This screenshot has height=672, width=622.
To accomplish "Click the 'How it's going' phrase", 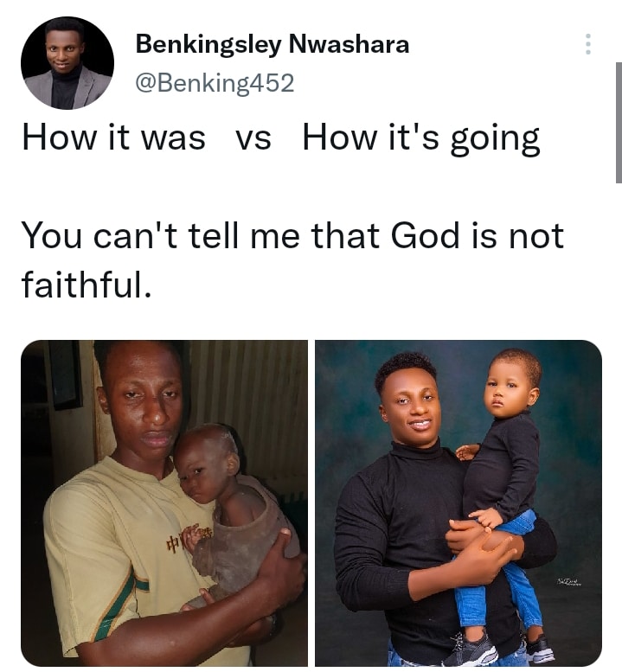I will coord(420,138).
